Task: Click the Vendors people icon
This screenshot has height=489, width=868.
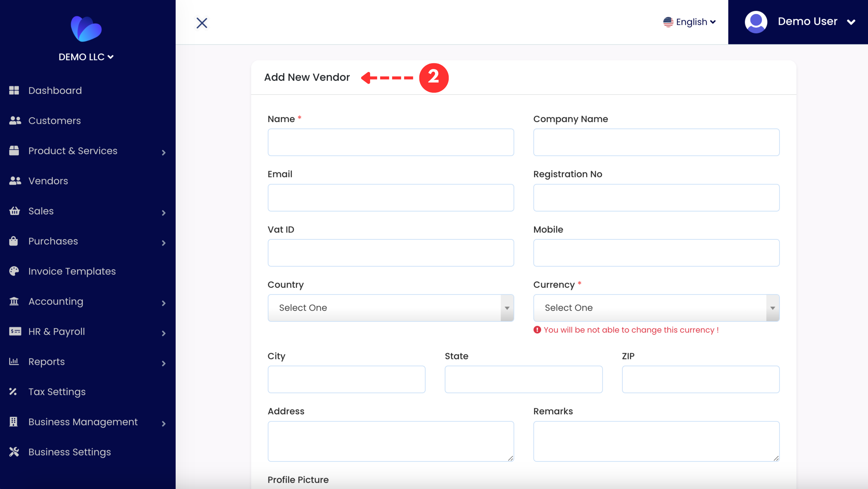Action: [15, 181]
